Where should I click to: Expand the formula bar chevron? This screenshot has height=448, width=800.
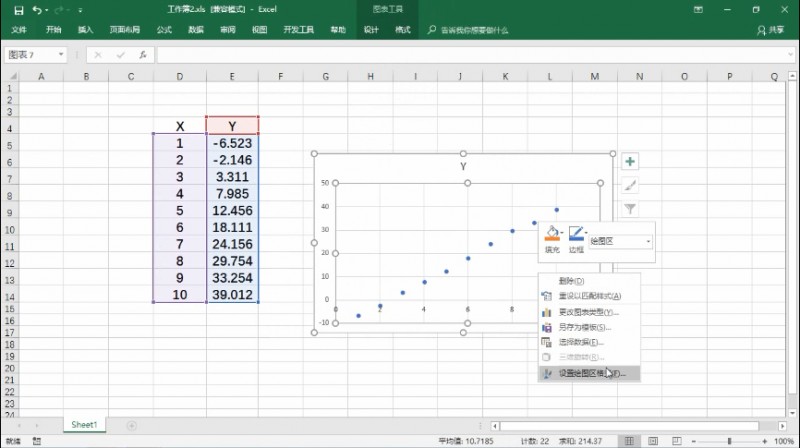click(790, 55)
